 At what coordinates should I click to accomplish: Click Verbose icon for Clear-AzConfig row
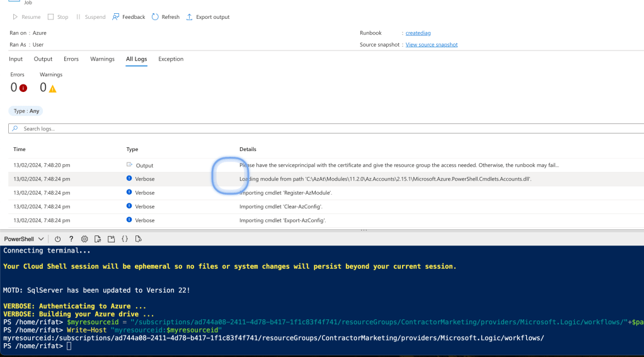pos(129,206)
